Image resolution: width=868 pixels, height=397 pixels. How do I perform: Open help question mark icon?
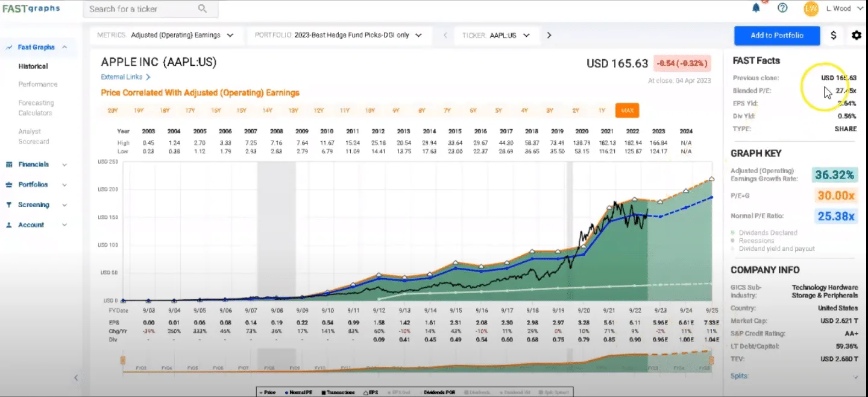click(x=782, y=8)
